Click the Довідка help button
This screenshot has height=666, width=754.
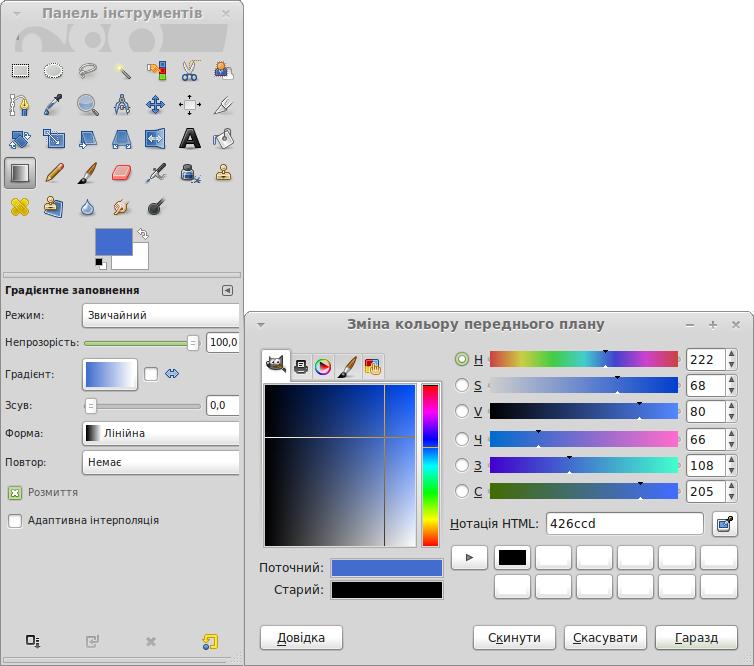301,638
